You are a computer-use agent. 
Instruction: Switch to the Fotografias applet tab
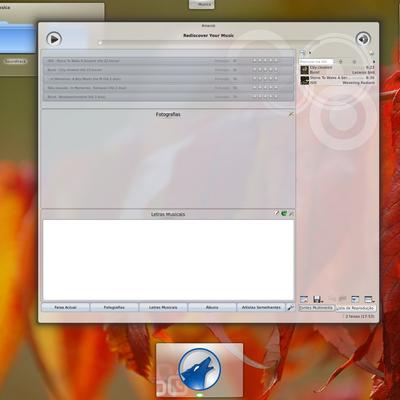114,307
